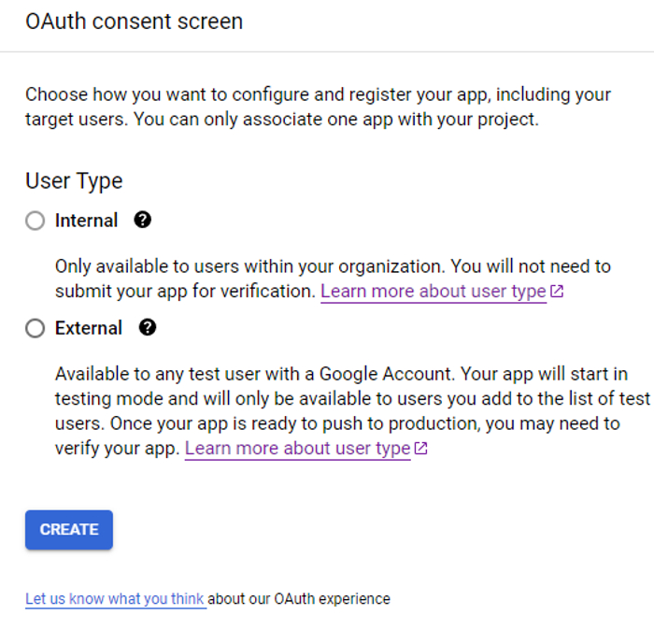Click external-link icon after Internal's learn more link
The image size is (654, 644).
click(x=557, y=291)
